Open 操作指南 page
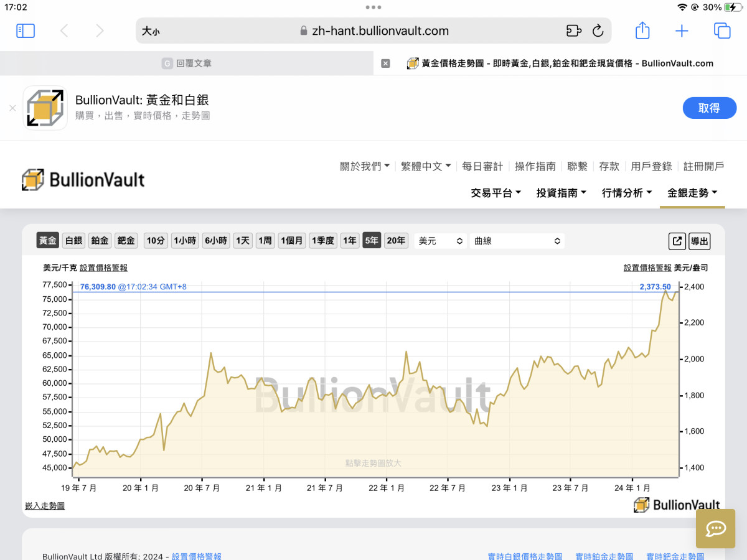The image size is (747, 560). [535, 166]
